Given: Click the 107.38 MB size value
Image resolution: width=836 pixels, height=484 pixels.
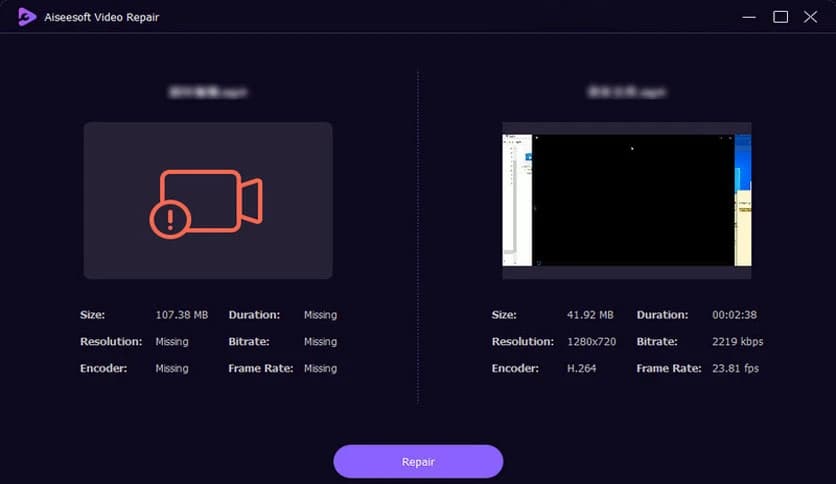Looking at the screenshot, I should pos(181,315).
